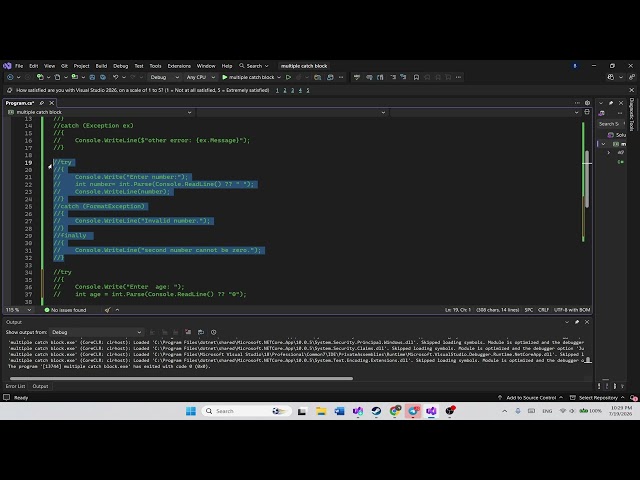Image resolution: width=640 pixels, height=480 pixels.
Task: Open the zoom level 115% dropdown
Action: click(x=18, y=310)
